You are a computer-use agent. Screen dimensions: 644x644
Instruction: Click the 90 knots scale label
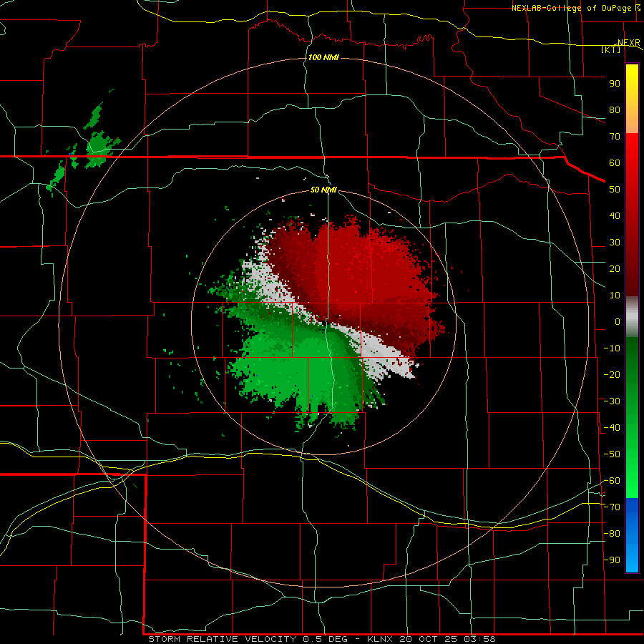(615, 84)
